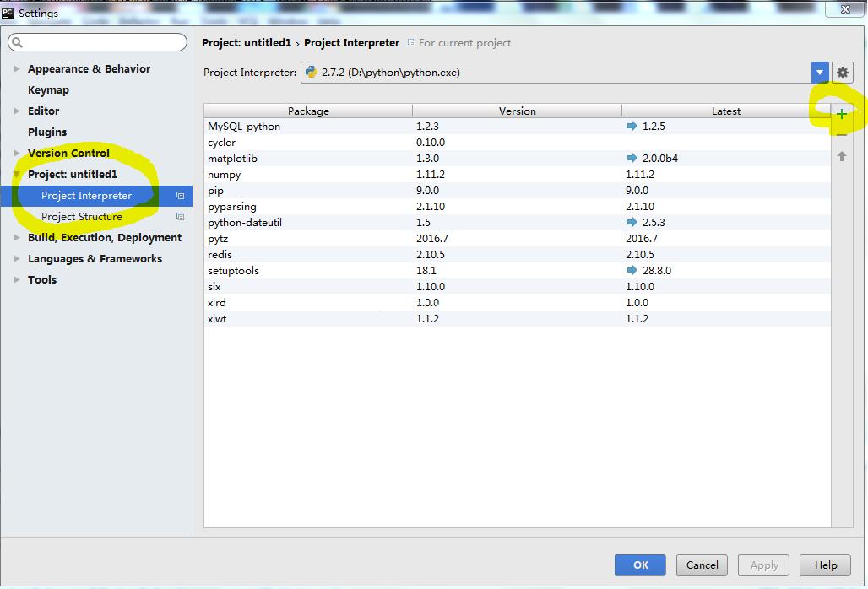
Task: Click the Cancel button
Action: click(x=702, y=565)
